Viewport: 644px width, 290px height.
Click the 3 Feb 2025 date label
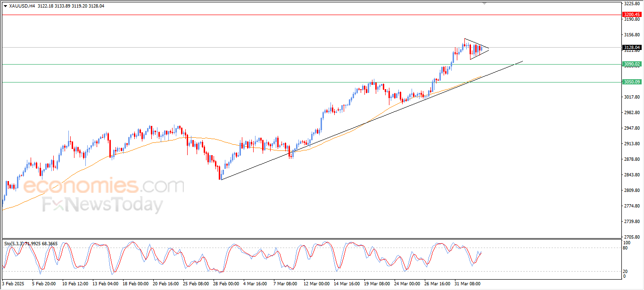point(13,284)
